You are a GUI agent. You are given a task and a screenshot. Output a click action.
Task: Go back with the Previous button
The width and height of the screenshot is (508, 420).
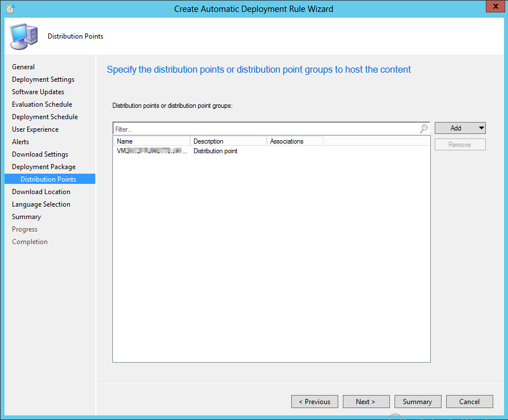pos(314,401)
